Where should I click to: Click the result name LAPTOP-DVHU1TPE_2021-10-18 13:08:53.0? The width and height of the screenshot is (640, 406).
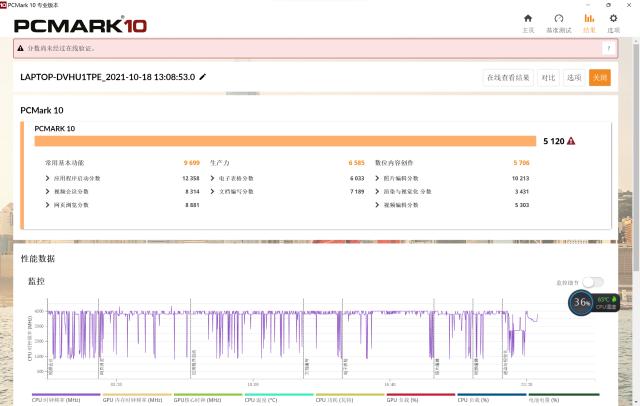point(108,77)
